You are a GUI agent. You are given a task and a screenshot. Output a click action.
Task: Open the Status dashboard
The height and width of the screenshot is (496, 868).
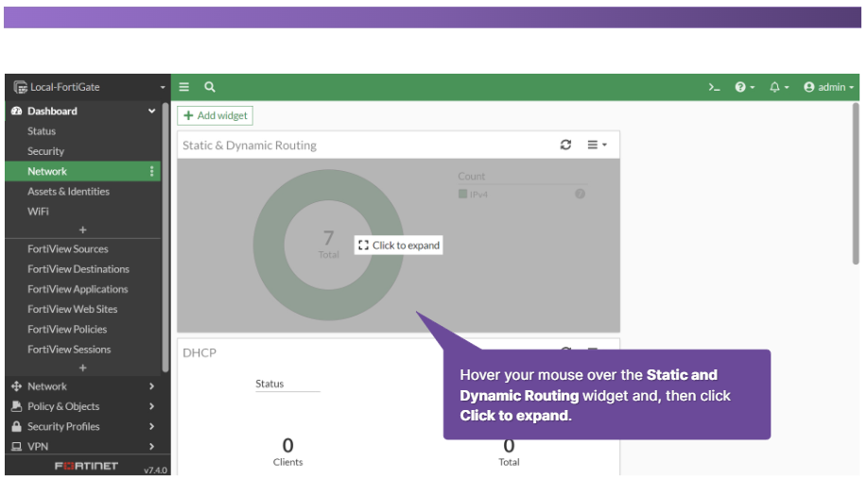pos(42,131)
